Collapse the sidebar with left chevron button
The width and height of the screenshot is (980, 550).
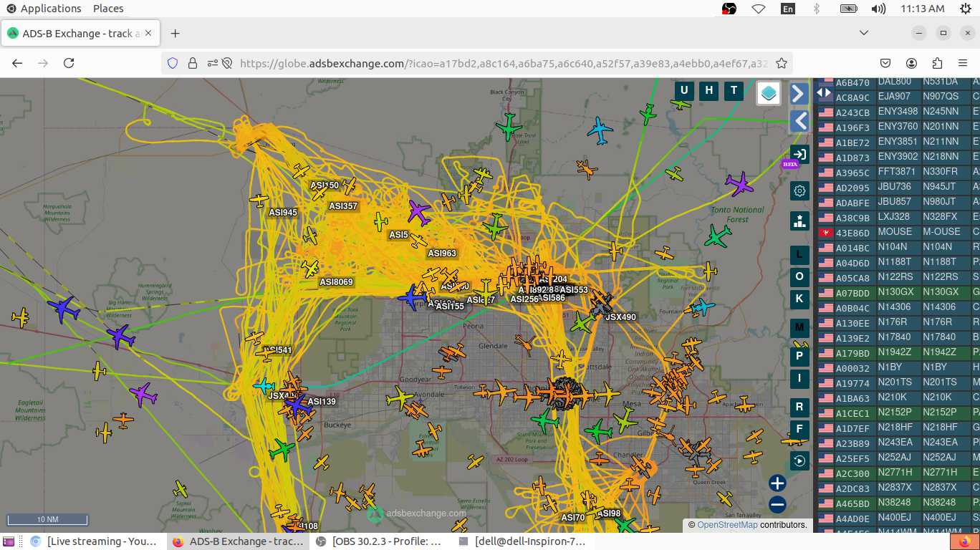click(x=799, y=120)
